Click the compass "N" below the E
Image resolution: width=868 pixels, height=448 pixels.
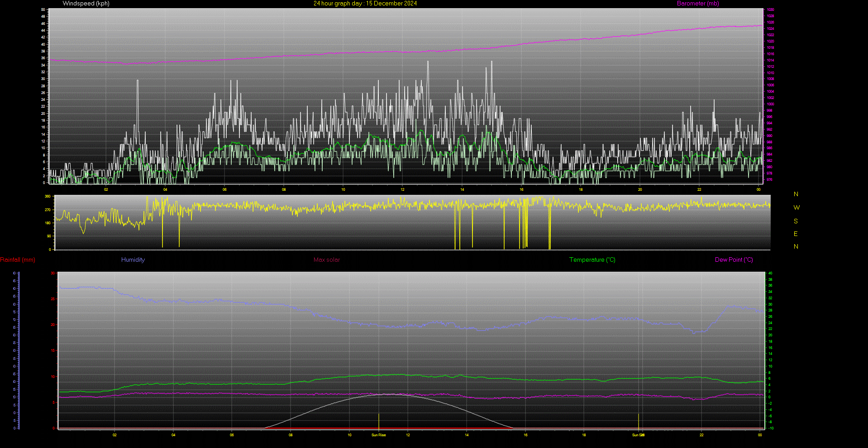click(796, 247)
